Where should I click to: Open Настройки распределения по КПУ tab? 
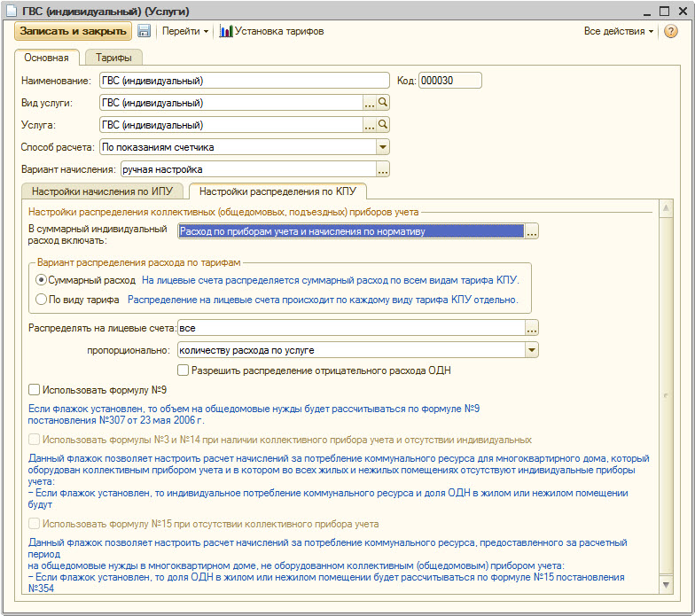[277, 191]
